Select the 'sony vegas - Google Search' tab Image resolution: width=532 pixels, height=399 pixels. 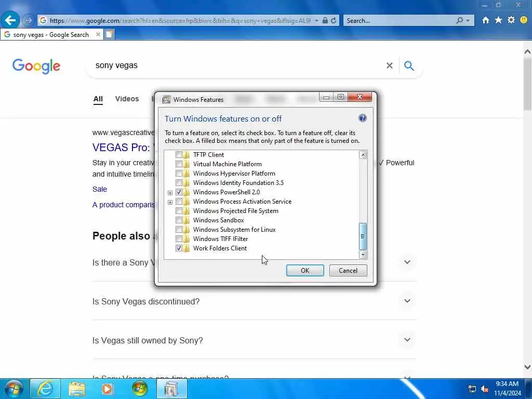pyautogui.click(x=51, y=35)
